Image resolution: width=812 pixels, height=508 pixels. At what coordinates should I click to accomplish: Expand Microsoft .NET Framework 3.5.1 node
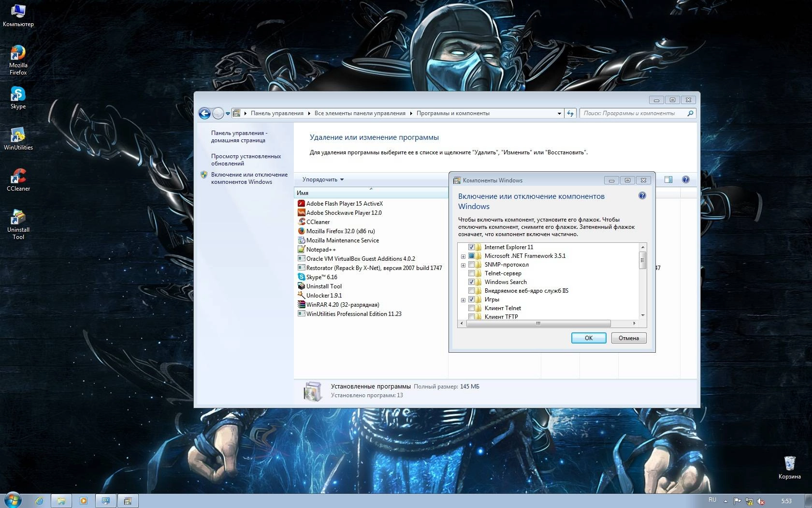[463, 256]
